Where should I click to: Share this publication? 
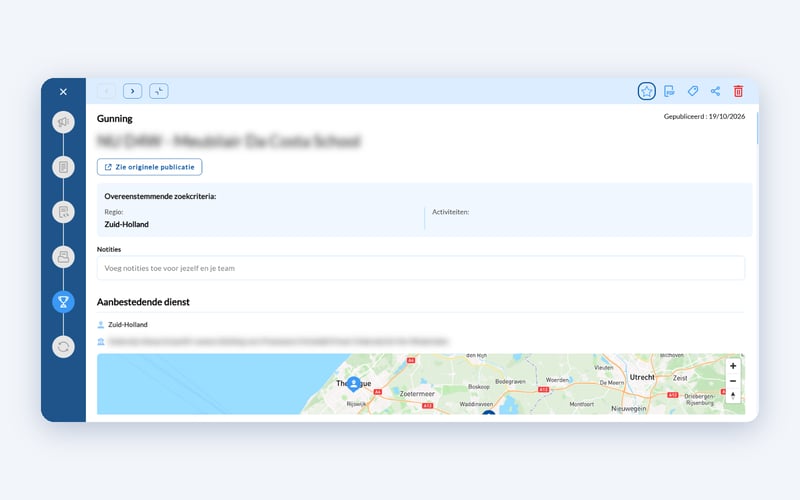(x=715, y=91)
